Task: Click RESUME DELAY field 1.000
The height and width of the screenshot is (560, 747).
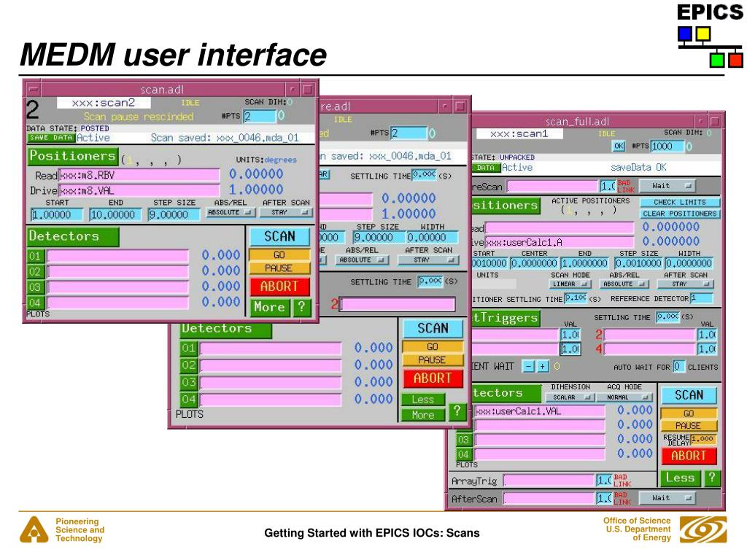Action: coord(703,438)
